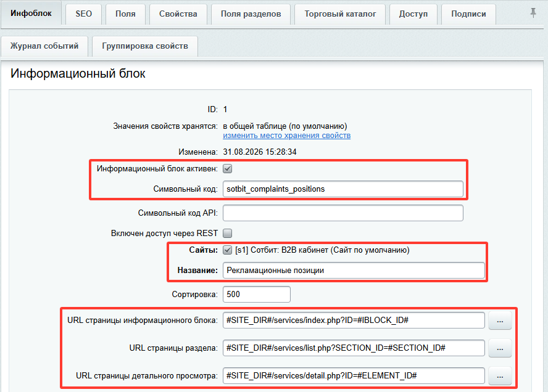Select the Доступ tab
Screen dimensions: 548x392
tap(413, 14)
